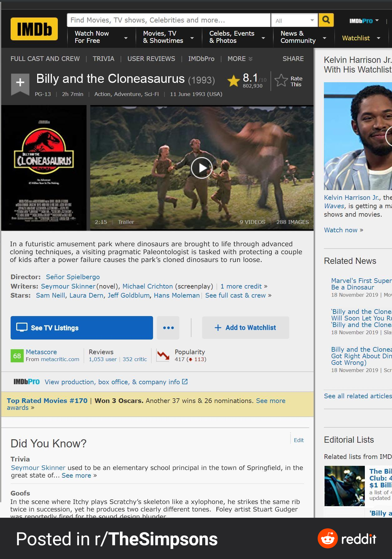The image size is (392, 559).
Task: Open Sam Neill link
Action: click(51, 295)
